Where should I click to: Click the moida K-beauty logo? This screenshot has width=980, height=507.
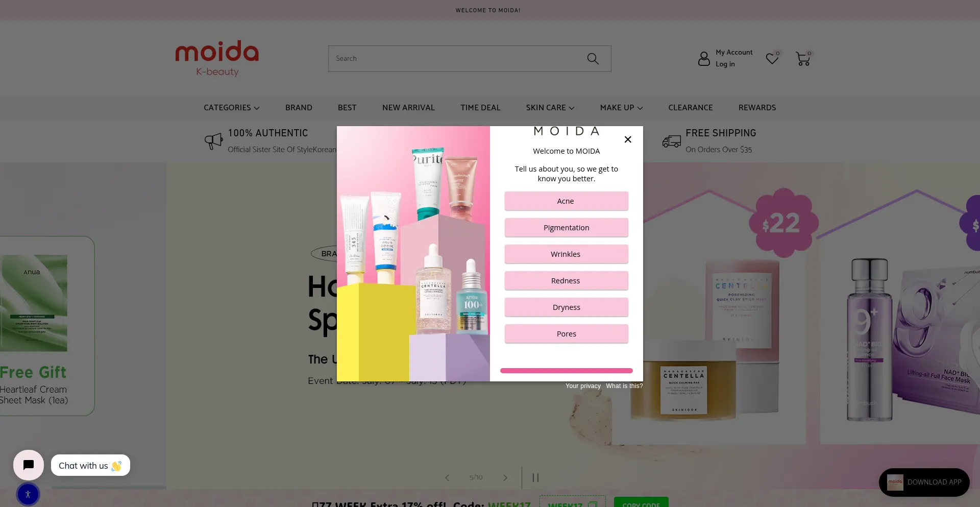[x=217, y=59]
